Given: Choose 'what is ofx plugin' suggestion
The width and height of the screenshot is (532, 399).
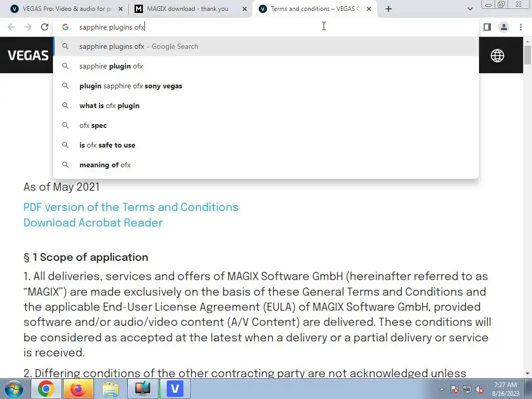Looking at the screenshot, I should tap(266, 105).
